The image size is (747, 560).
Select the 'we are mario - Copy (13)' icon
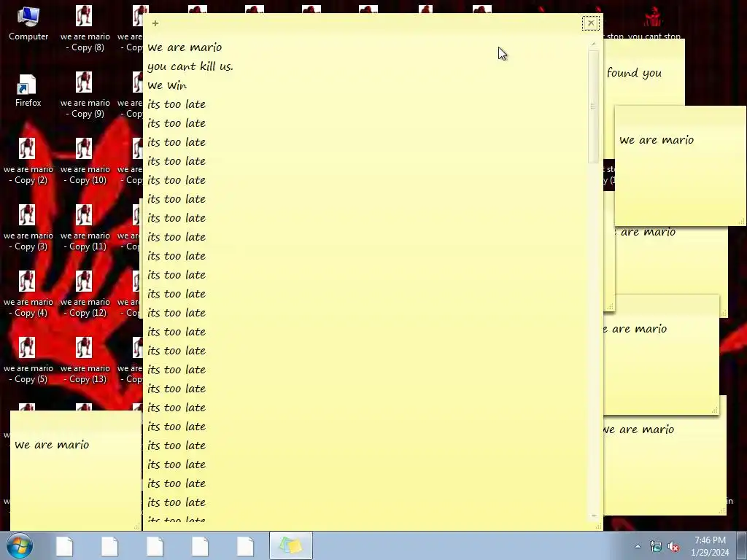click(x=85, y=360)
